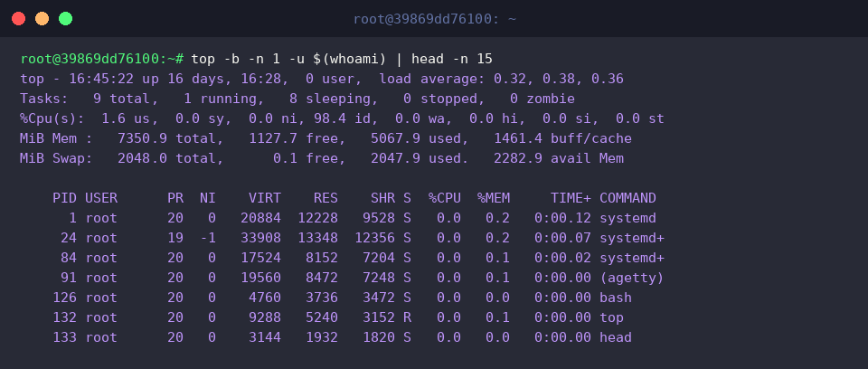868x369 pixels.
Task: Click PID 84 in the process list
Action: 69,258
